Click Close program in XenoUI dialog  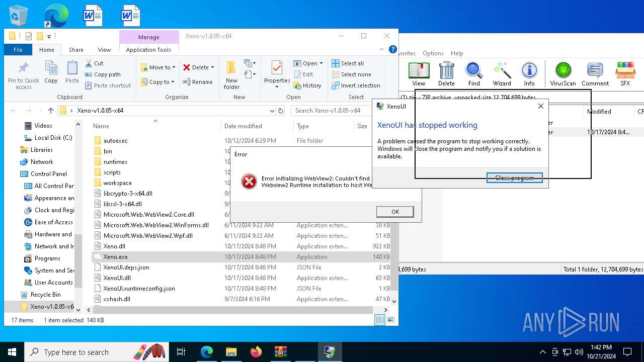click(514, 178)
